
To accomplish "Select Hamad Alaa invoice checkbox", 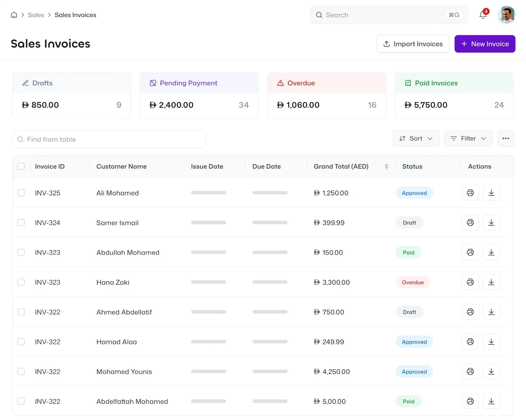I will click(x=21, y=342).
